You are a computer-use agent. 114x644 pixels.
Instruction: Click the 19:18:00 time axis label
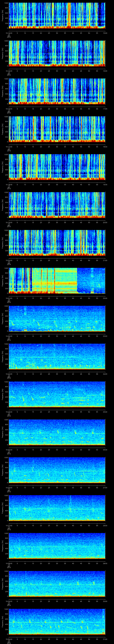click(x=9, y=184)
